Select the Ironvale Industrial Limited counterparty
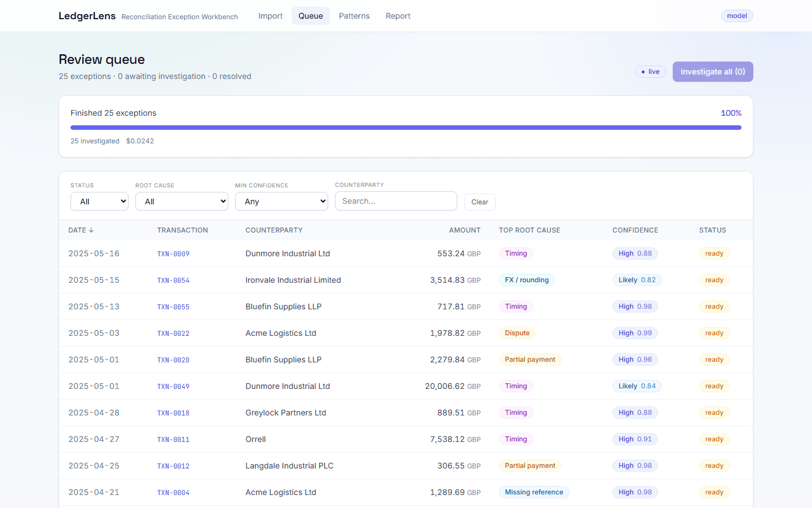 coord(293,280)
